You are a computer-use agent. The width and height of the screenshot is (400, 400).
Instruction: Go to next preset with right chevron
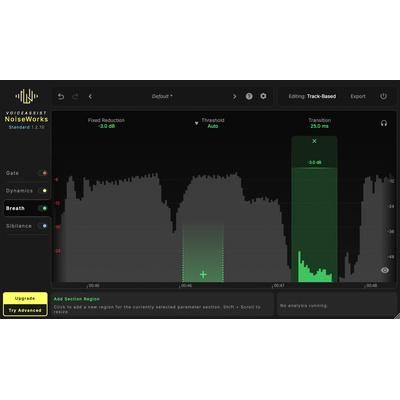pyautogui.click(x=235, y=97)
